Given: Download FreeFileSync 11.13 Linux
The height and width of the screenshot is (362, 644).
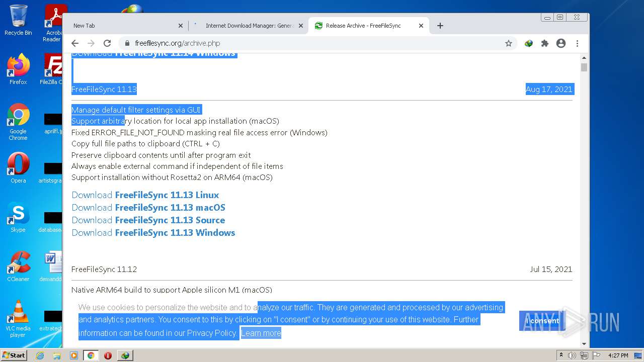Looking at the screenshot, I should pos(145,195).
